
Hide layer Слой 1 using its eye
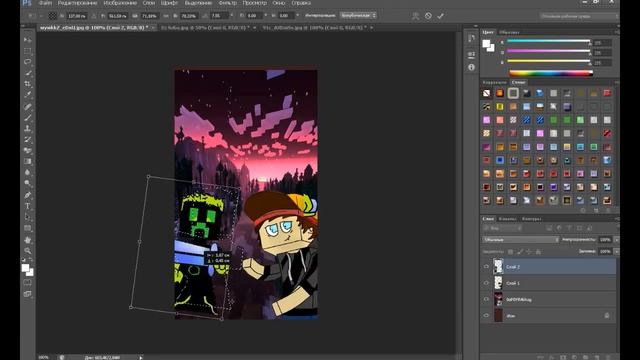click(x=486, y=283)
